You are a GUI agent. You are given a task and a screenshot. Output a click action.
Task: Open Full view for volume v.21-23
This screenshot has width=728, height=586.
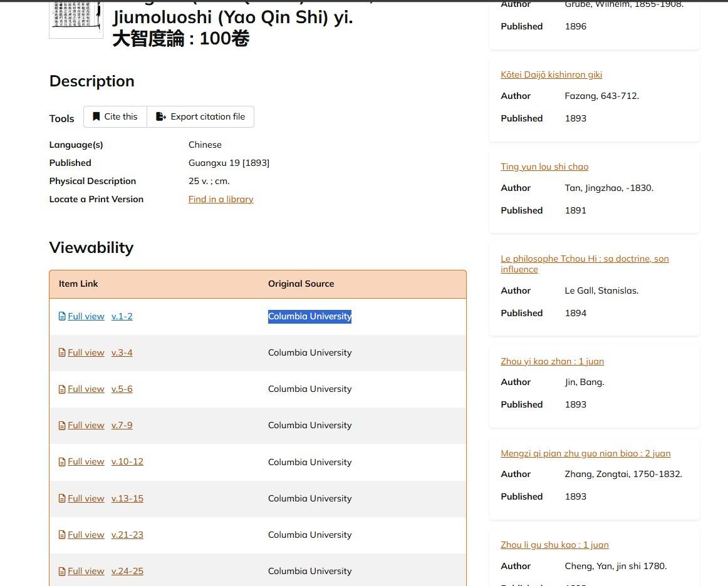tap(86, 535)
